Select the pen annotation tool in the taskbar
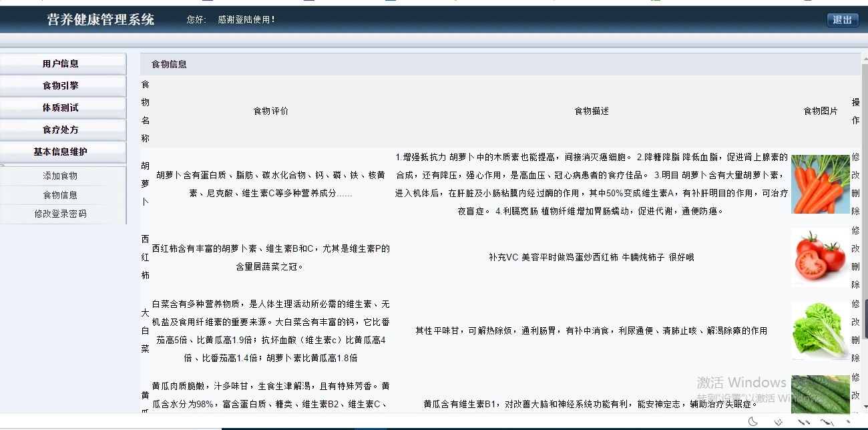 803,421
